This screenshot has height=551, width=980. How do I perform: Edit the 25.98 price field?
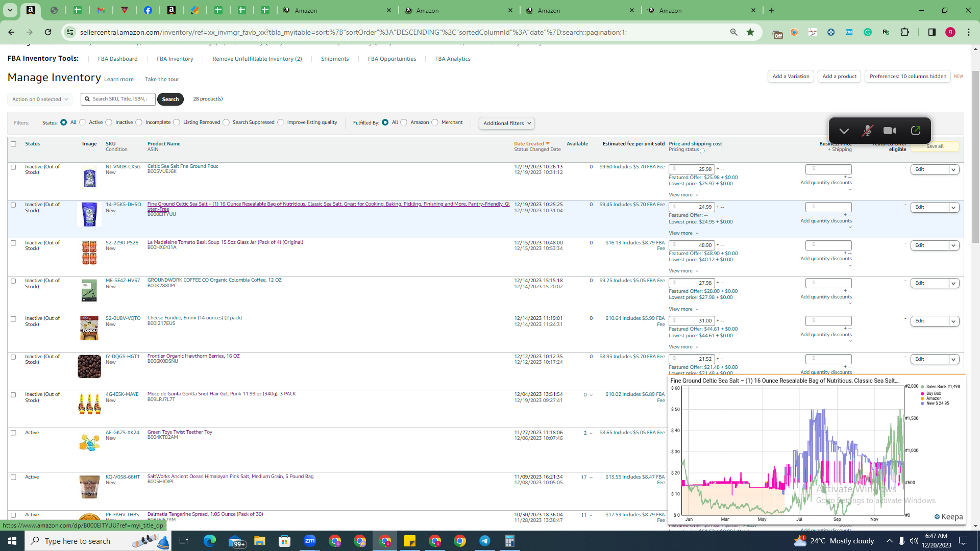[x=692, y=169]
